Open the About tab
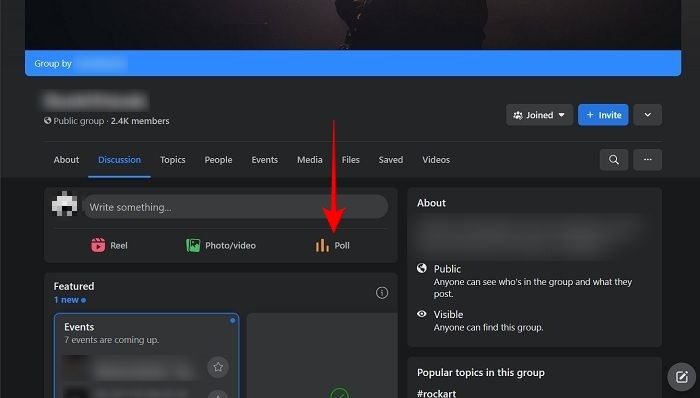This screenshot has height=398, width=700. pos(66,160)
